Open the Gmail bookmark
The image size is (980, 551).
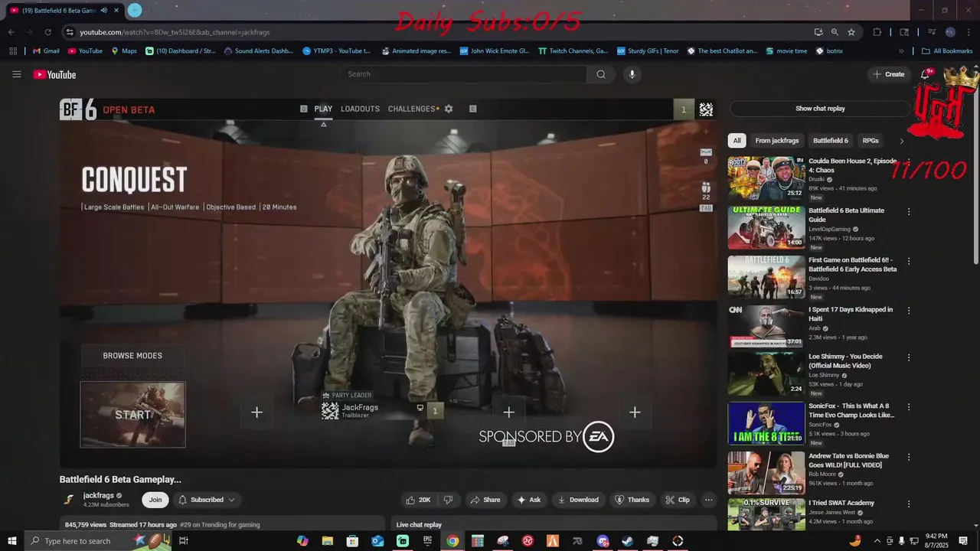point(46,51)
